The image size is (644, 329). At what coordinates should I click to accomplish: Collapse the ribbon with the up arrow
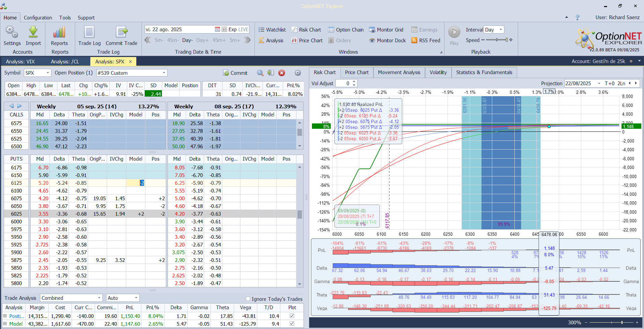point(567,17)
